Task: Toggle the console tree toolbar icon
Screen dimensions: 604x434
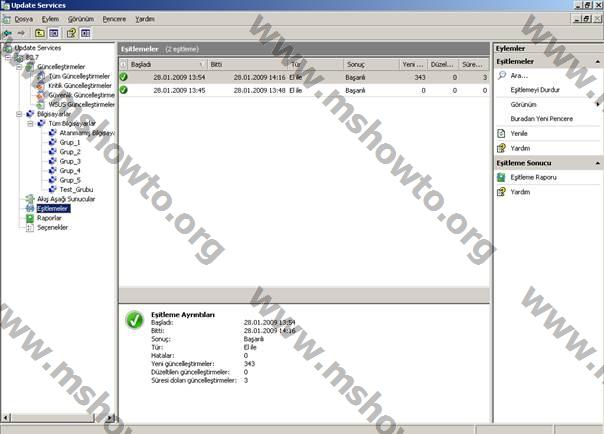Action: tap(54, 33)
